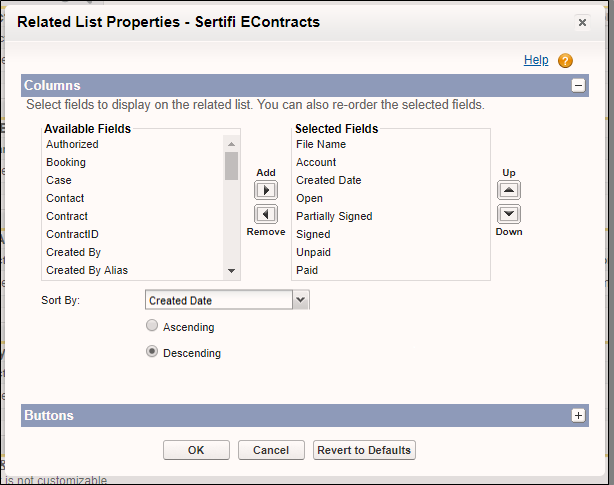The width and height of the screenshot is (614, 485).
Task: Move selected field Up with arrow
Action: click(x=509, y=190)
